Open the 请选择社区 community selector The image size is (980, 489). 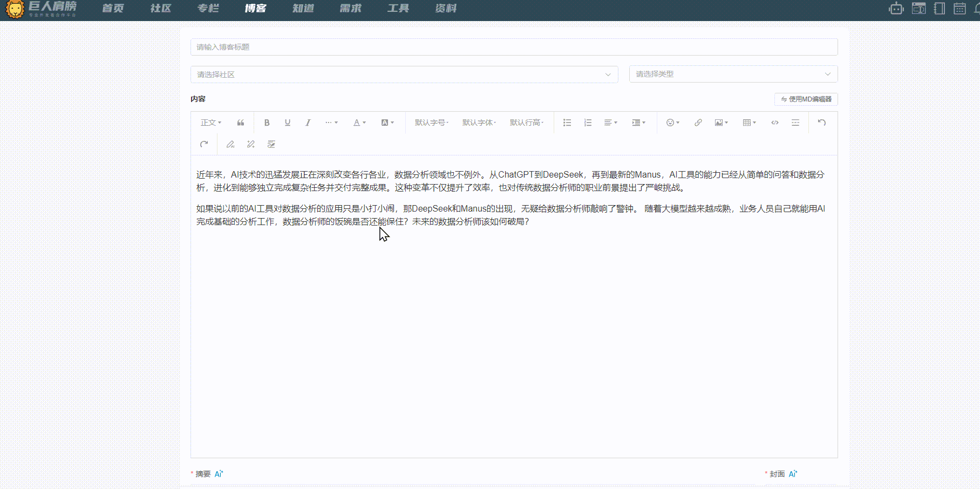[x=404, y=74]
